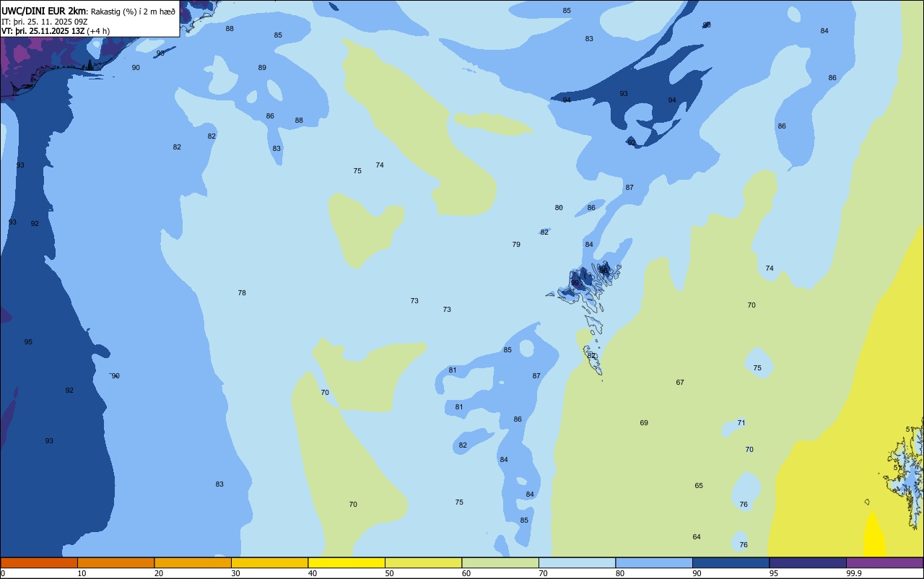
Task: Pick the 95–99.9 navy legend band
Action: (808, 562)
